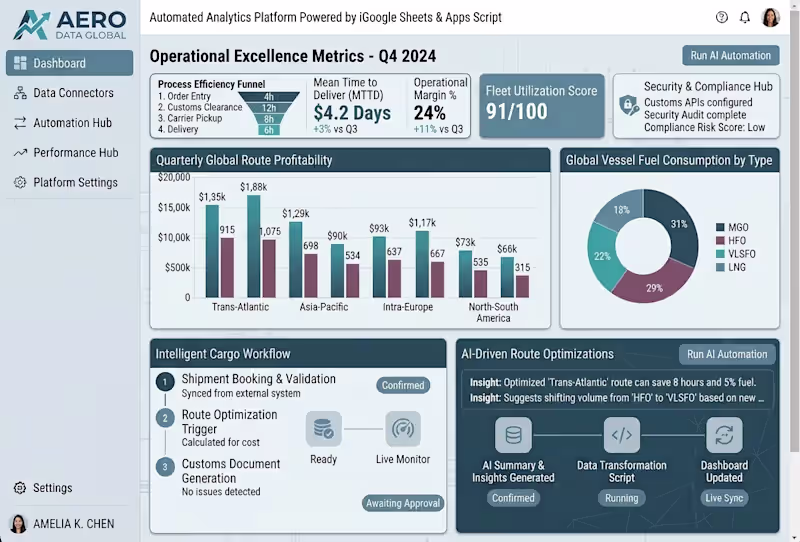The image size is (800, 542).
Task: Click the bottom Settings gear icon
Action: point(20,488)
